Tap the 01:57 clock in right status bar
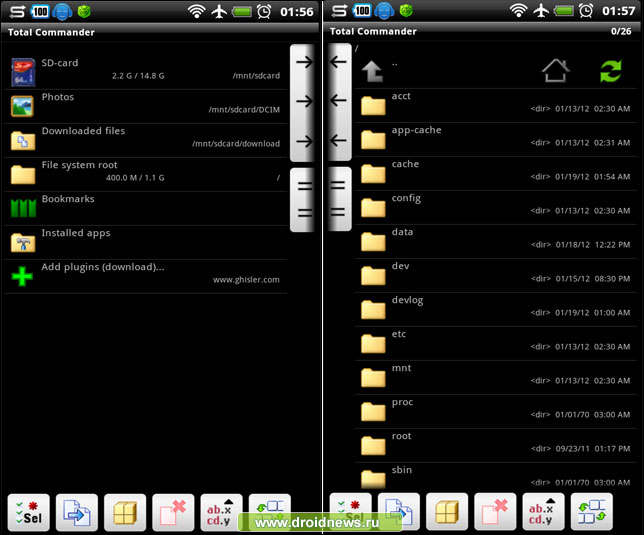 (619, 11)
